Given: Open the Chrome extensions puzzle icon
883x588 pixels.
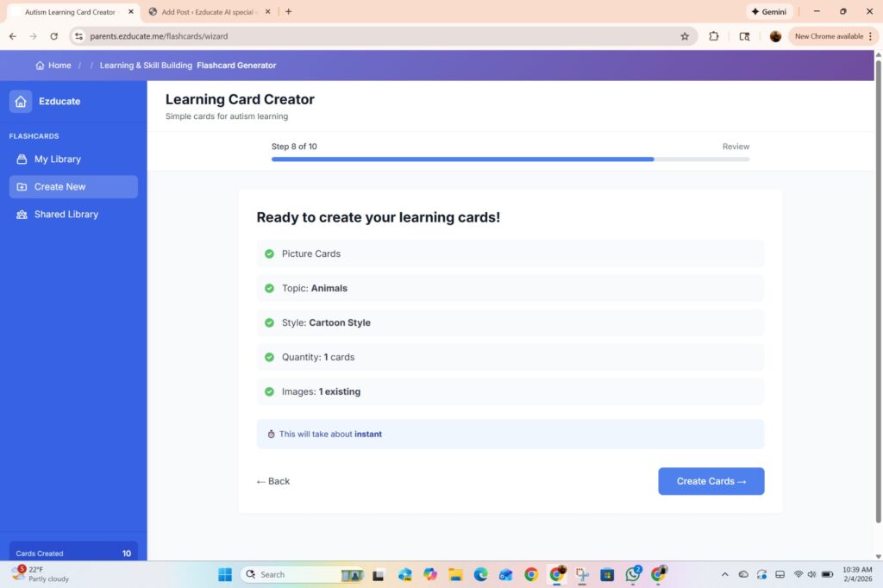Looking at the screenshot, I should pyautogui.click(x=714, y=36).
